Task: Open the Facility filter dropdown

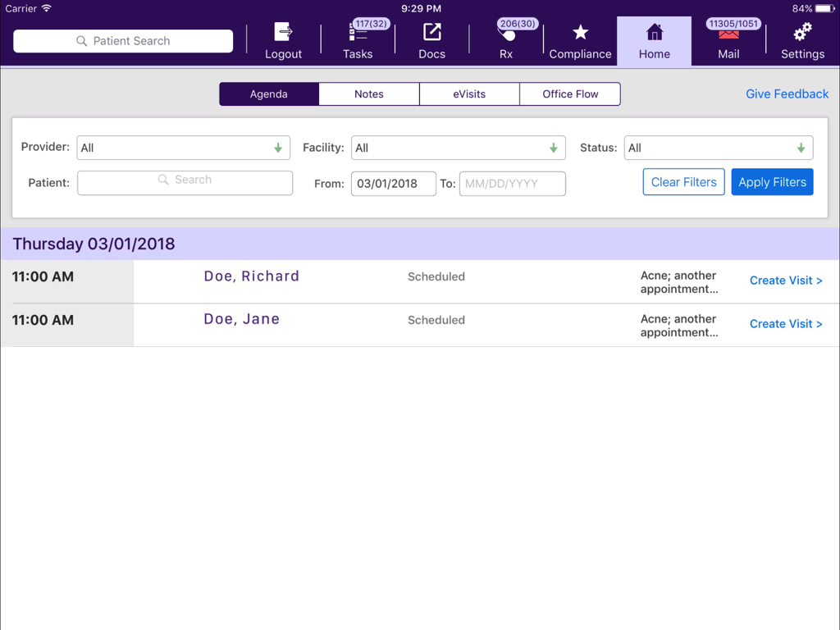Action: (x=458, y=148)
